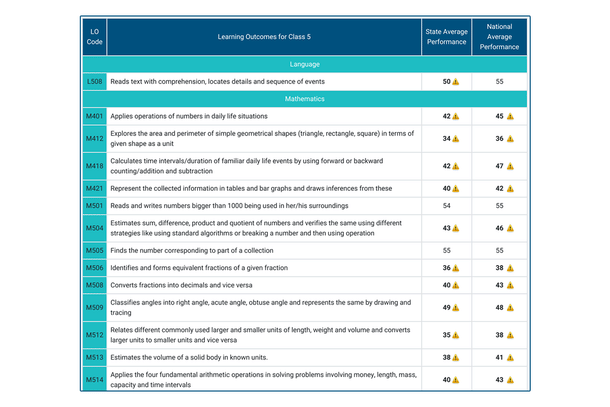Click warning icon next to M421 state average

[456, 188]
